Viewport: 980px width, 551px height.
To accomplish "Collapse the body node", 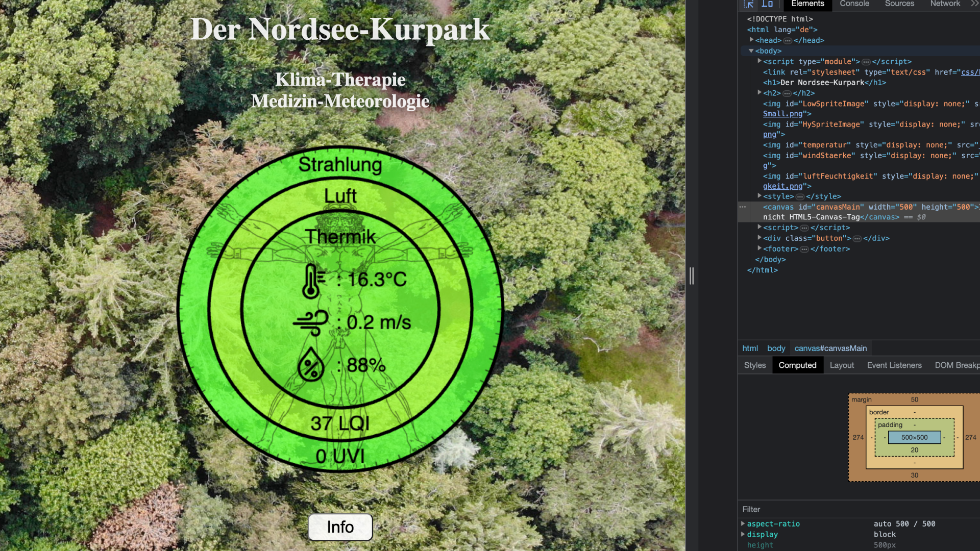I will tap(751, 51).
